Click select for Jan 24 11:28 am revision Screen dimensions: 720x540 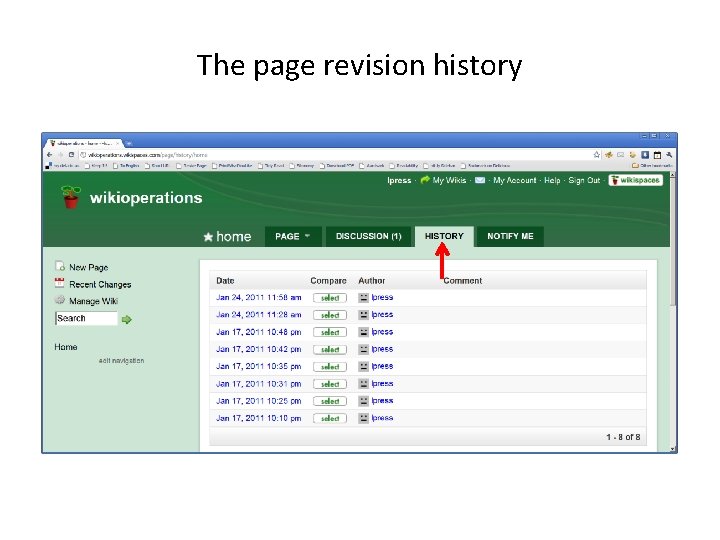[330, 315]
